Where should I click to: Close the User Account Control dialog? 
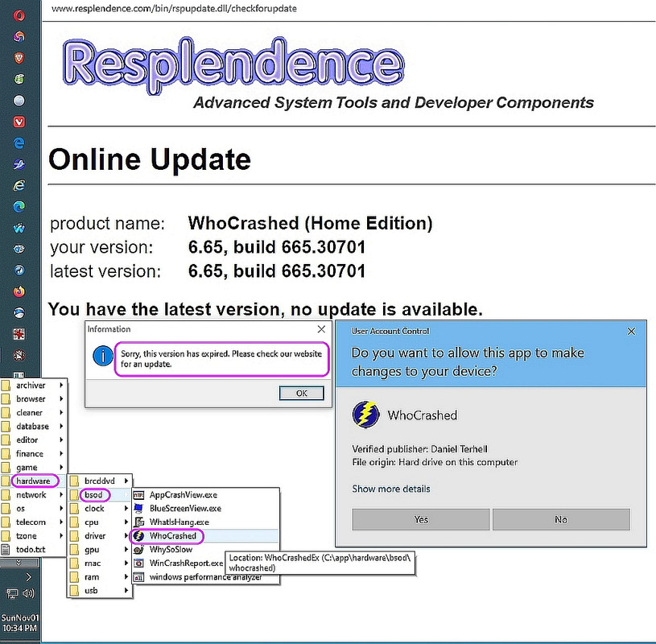(631, 332)
